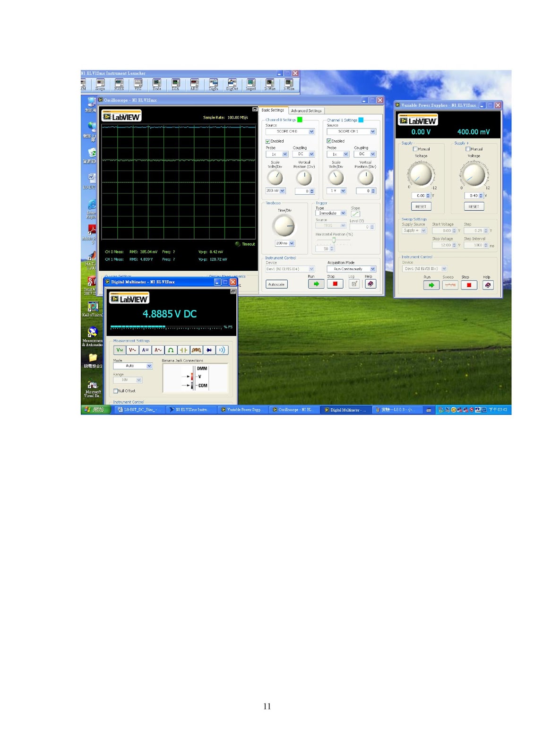Open the VPS instrument icon
The width and height of the screenshot is (534, 756).
tap(138, 85)
